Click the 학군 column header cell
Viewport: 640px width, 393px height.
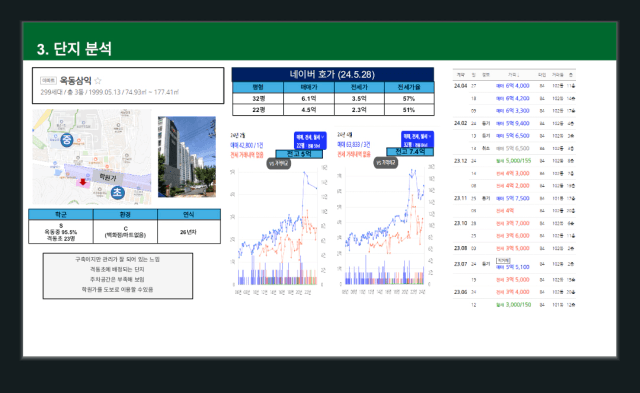coord(61,214)
